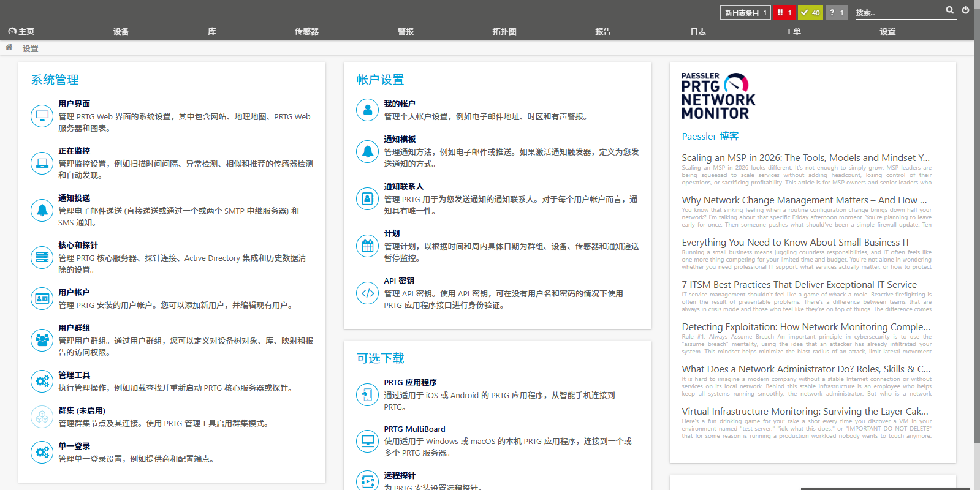Click the Notification Contacts (通知联系人) icon
980x490 pixels.
(x=367, y=198)
